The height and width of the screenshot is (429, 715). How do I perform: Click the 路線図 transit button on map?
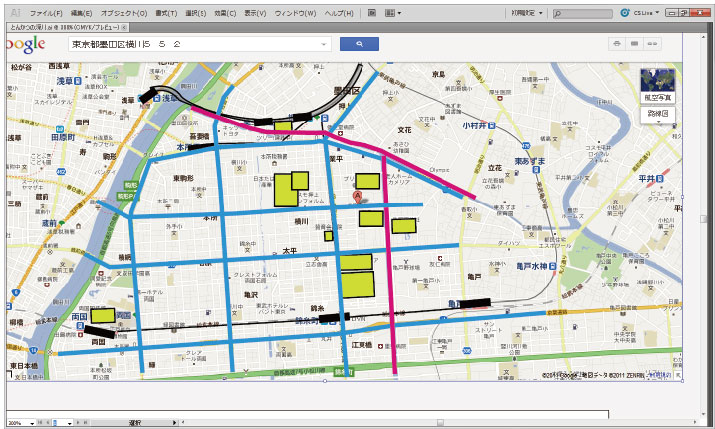click(x=657, y=114)
